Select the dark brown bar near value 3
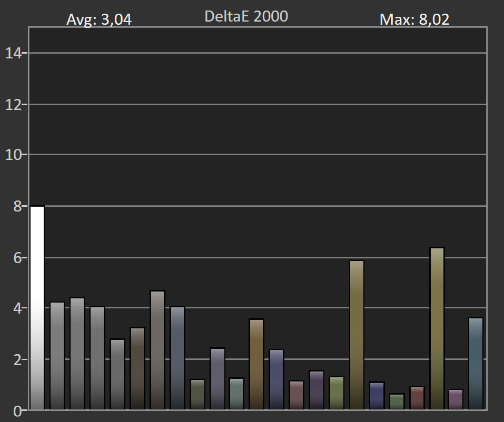The image size is (504, 422). click(137, 368)
